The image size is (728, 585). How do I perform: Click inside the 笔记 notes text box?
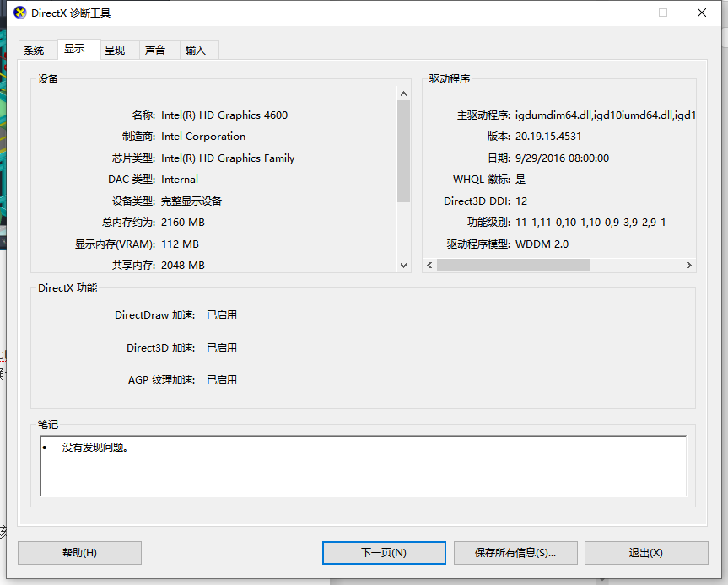point(363,466)
